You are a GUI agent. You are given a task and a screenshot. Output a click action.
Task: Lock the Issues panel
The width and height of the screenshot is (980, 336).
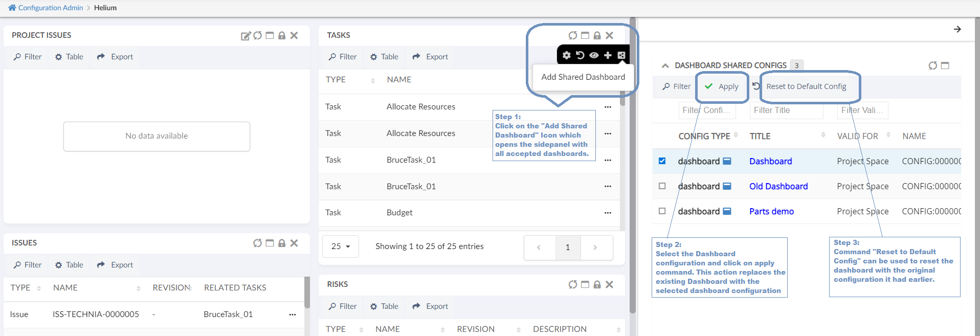click(282, 243)
